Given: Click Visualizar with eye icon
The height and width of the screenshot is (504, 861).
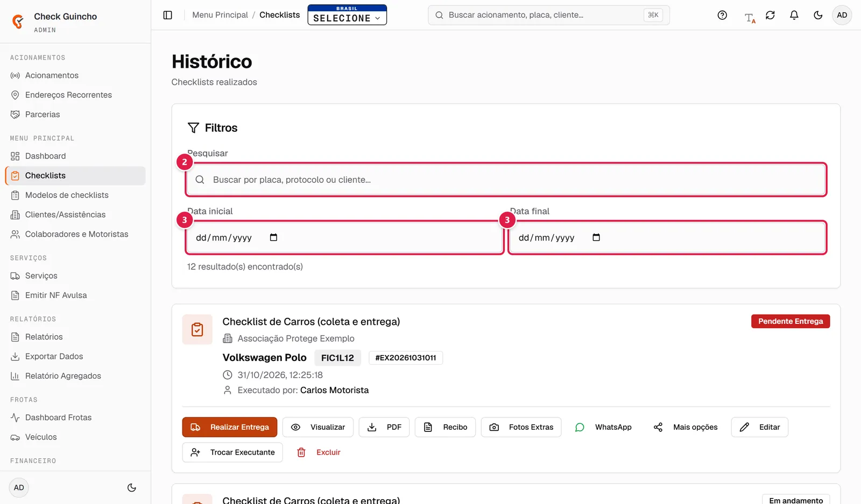Looking at the screenshot, I should tap(318, 427).
